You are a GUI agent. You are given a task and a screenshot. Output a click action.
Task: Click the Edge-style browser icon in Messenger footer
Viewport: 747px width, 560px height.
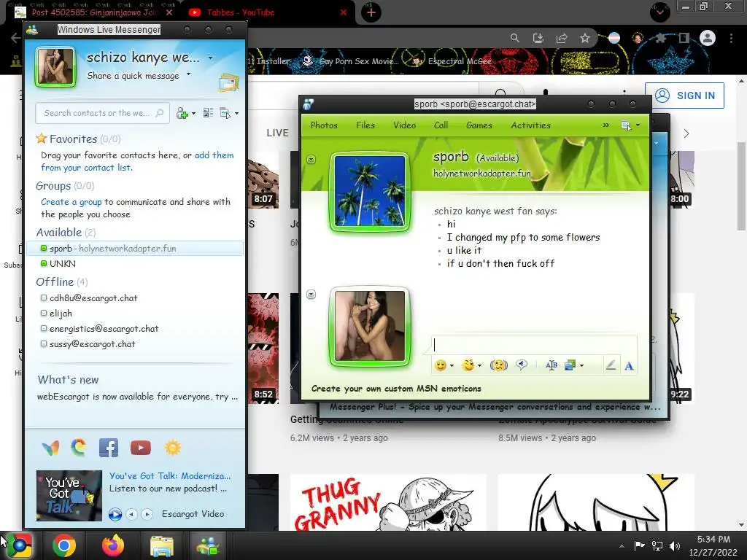[79, 448]
